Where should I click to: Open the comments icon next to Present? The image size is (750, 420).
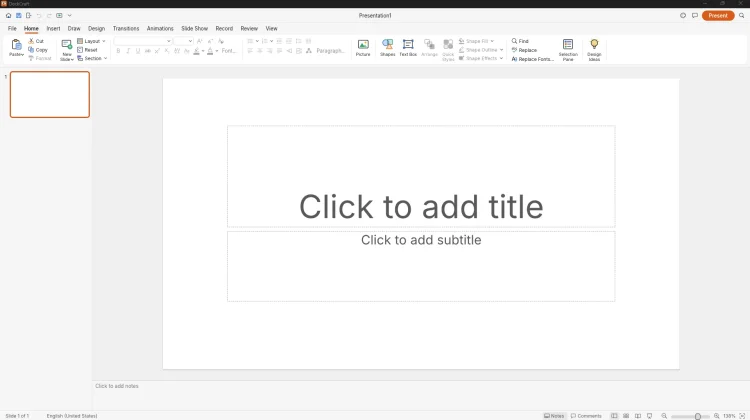click(x=695, y=16)
